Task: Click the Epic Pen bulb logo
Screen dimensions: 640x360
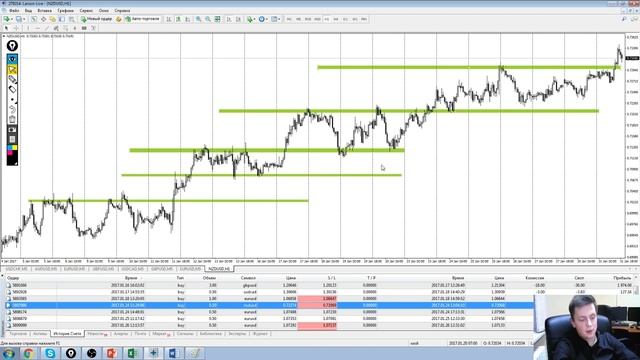Action: click(12, 46)
